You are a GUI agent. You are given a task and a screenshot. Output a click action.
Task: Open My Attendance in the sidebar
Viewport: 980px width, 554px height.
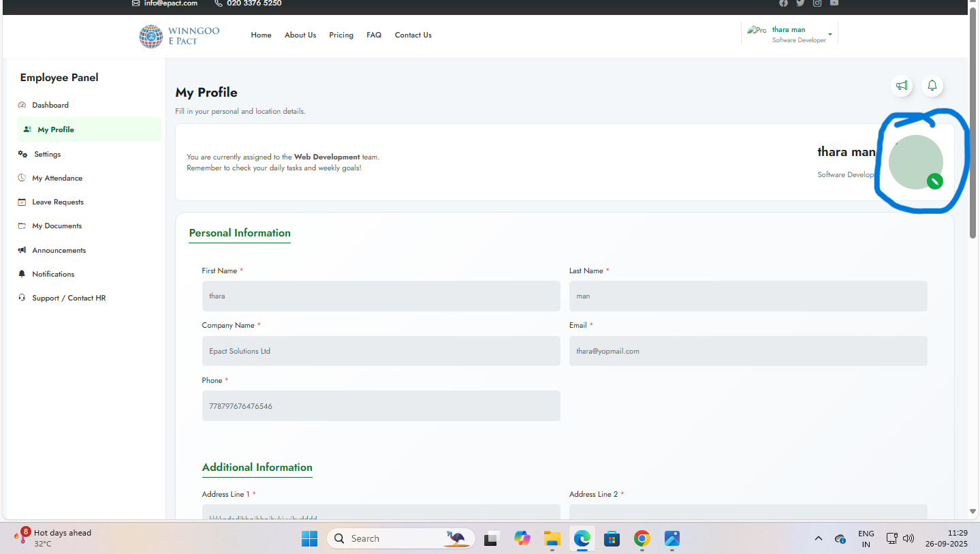57,178
